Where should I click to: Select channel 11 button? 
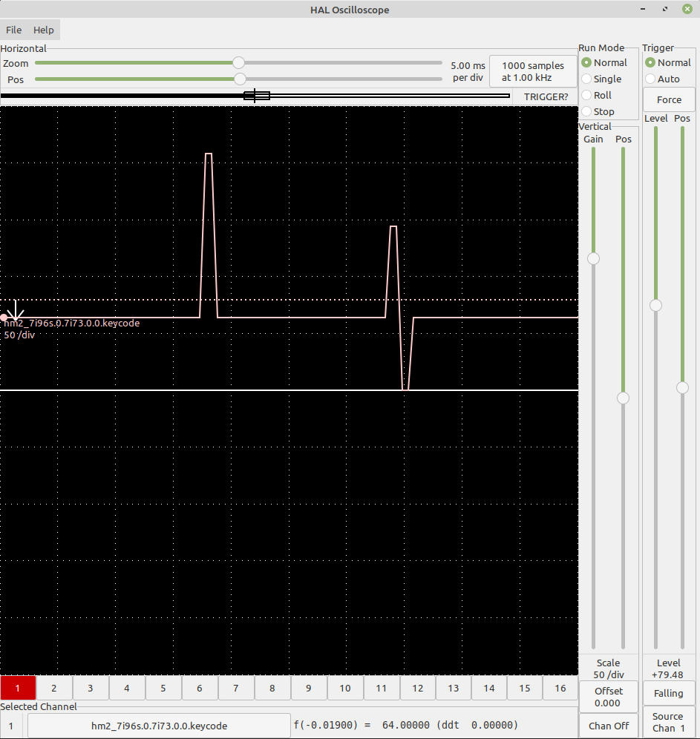[x=382, y=688]
